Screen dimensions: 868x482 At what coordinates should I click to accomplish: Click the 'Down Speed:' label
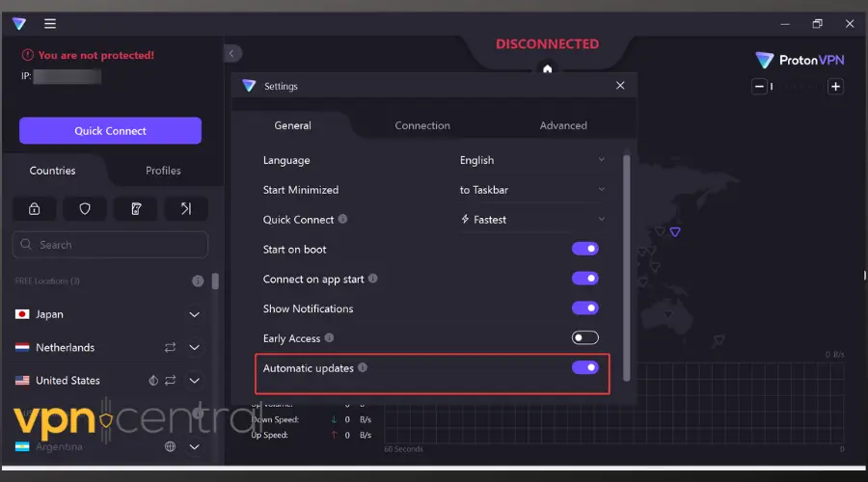tap(275, 419)
